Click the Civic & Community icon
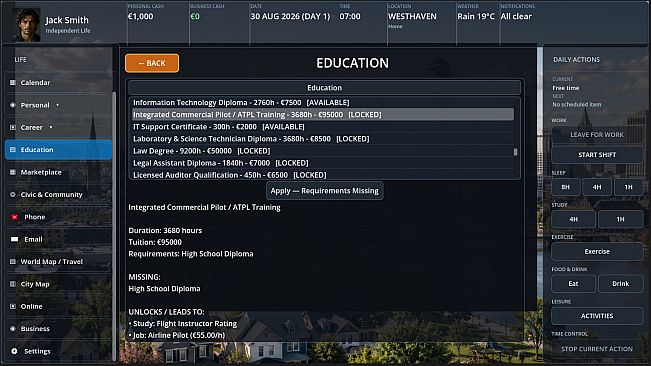 point(13,194)
